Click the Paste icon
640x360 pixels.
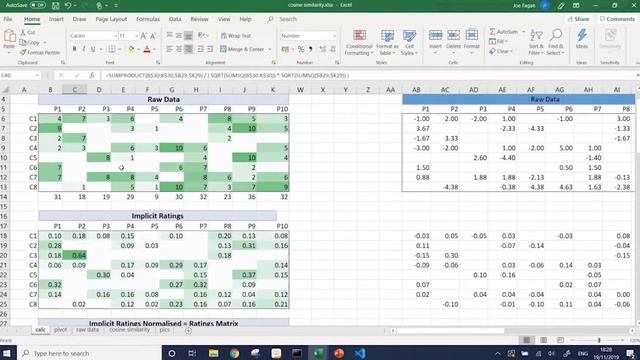[9, 36]
